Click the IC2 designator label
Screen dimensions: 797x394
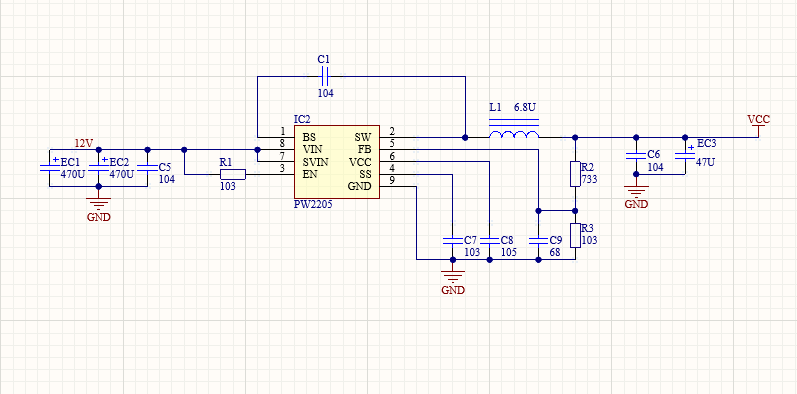pos(302,119)
